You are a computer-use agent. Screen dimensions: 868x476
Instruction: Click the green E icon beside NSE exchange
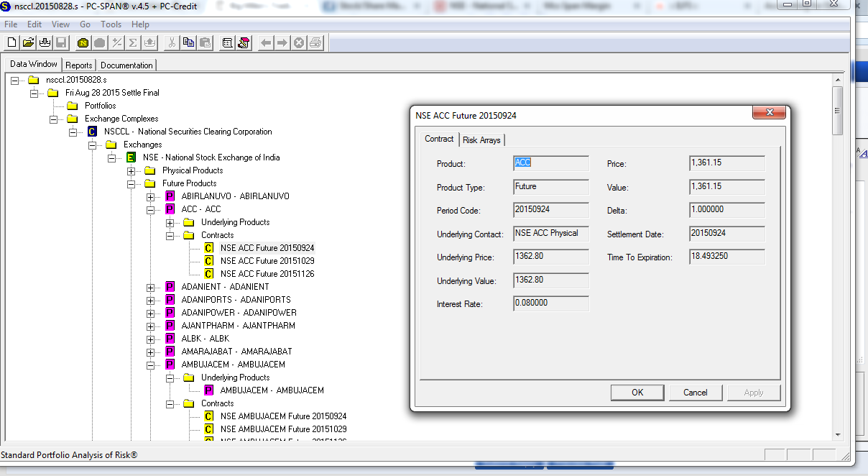[x=130, y=157]
